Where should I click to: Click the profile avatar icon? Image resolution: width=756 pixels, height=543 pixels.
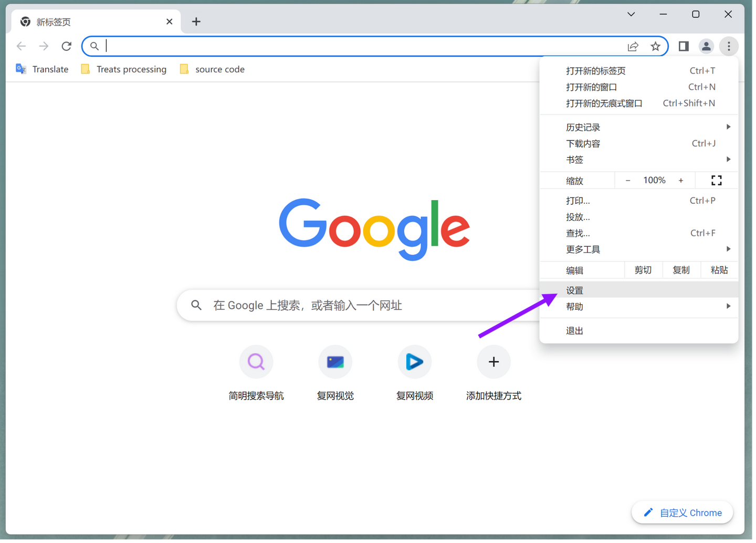706,46
